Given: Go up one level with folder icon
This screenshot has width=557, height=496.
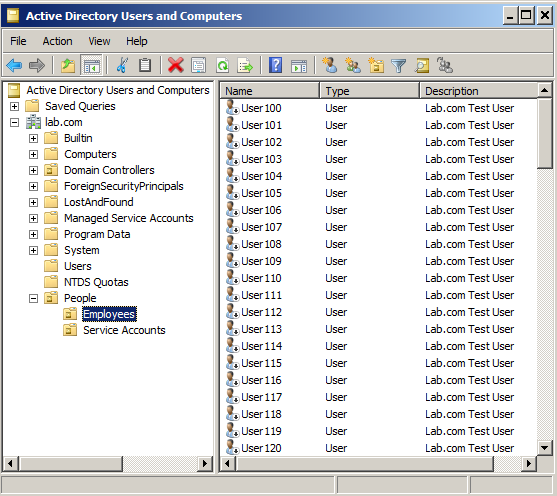Looking at the screenshot, I should tap(68, 65).
